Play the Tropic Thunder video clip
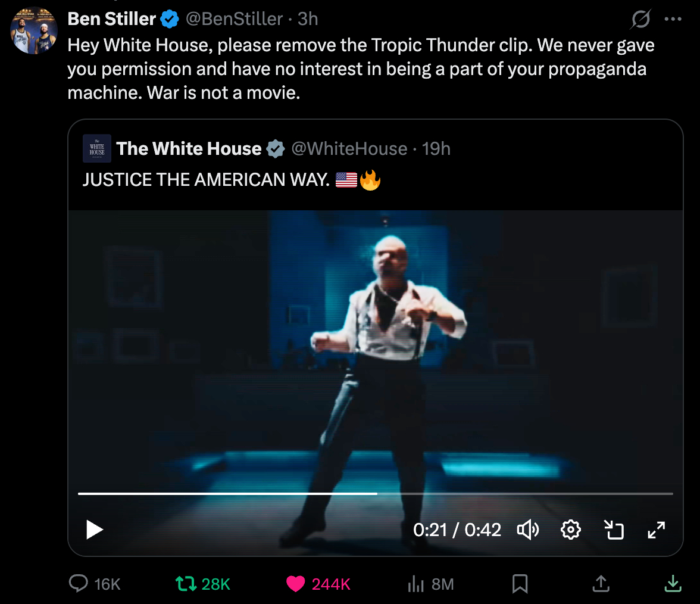700x604 pixels. [95, 529]
